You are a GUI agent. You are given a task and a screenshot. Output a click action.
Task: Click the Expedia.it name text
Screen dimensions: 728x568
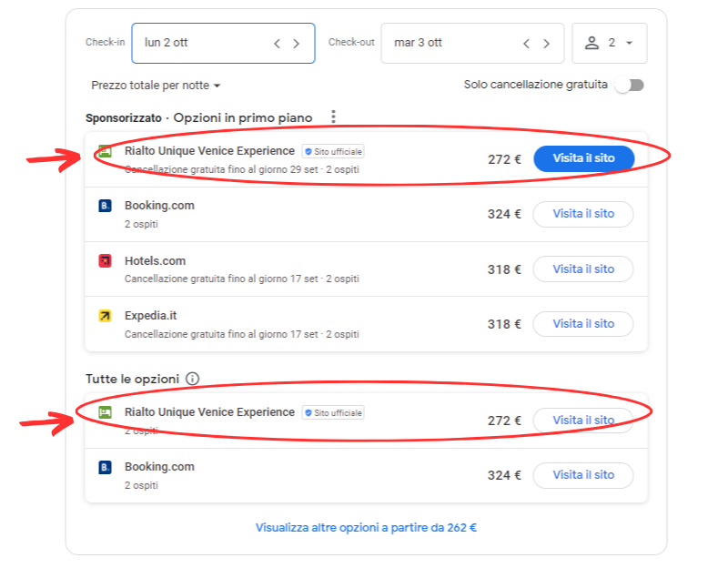150,316
